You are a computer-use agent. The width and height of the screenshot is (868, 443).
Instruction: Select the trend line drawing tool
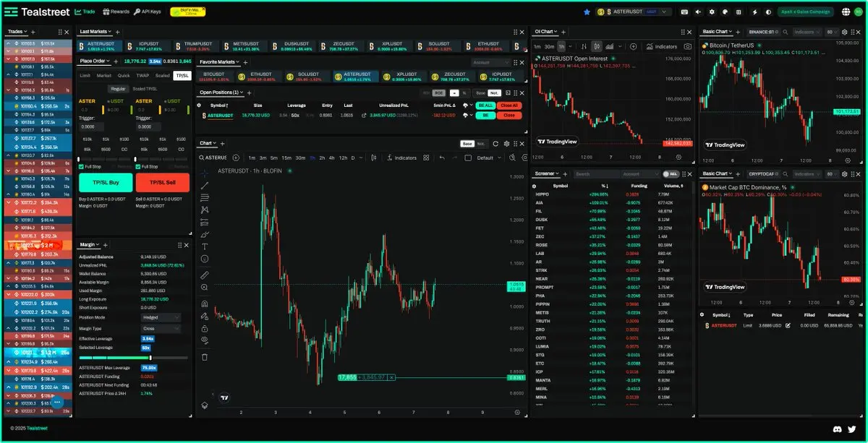pos(205,186)
